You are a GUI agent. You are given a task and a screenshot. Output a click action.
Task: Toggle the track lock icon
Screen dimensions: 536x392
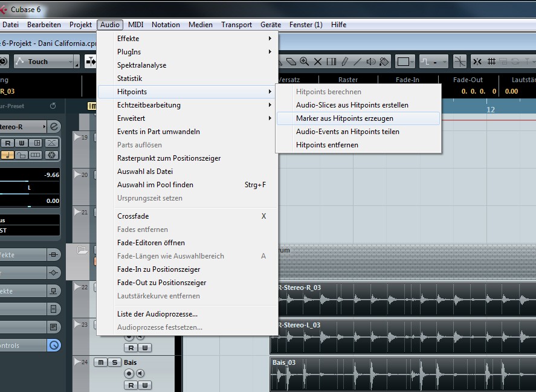[21, 155]
